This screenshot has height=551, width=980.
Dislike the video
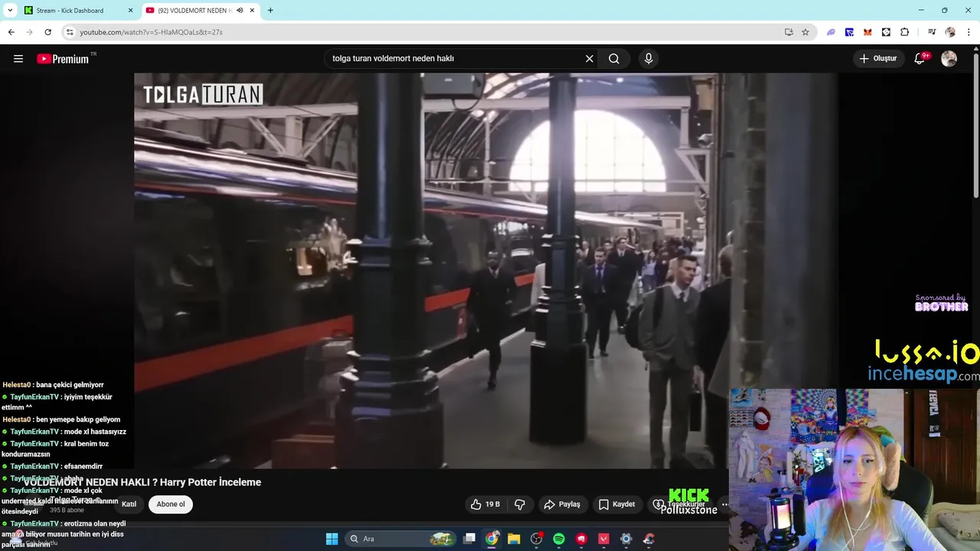click(x=520, y=504)
